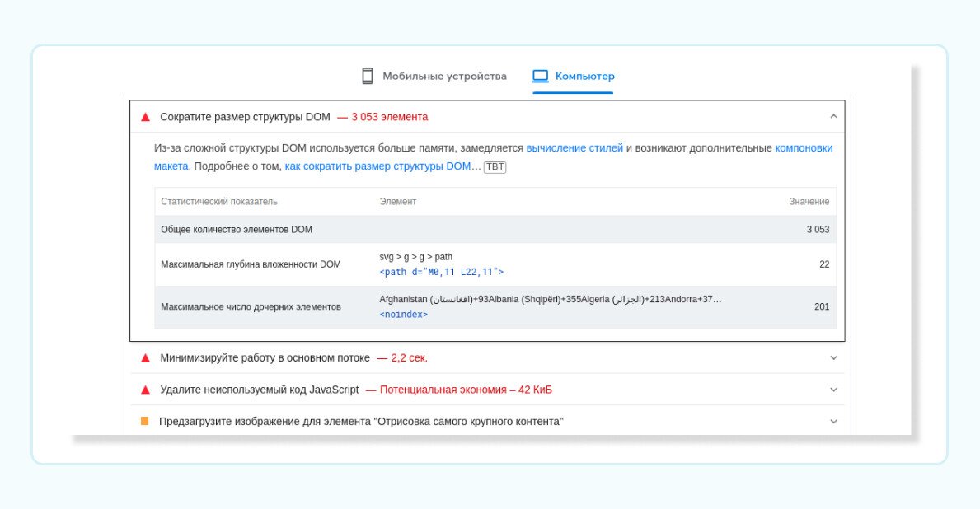Expand the Предзагрузите изображение audit
The width and height of the screenshot is (980, 509).
[x=833, y=421]
